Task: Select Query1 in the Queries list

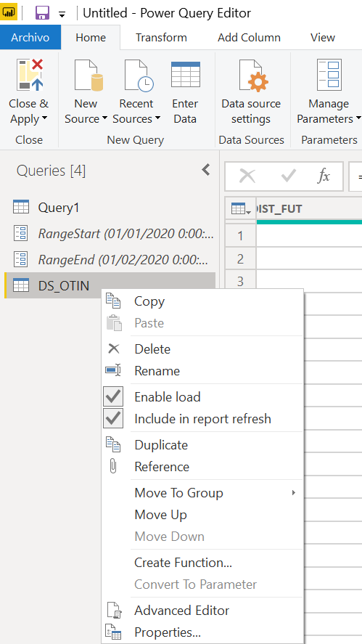Action: pyautogui.click(x=110, y=208)
